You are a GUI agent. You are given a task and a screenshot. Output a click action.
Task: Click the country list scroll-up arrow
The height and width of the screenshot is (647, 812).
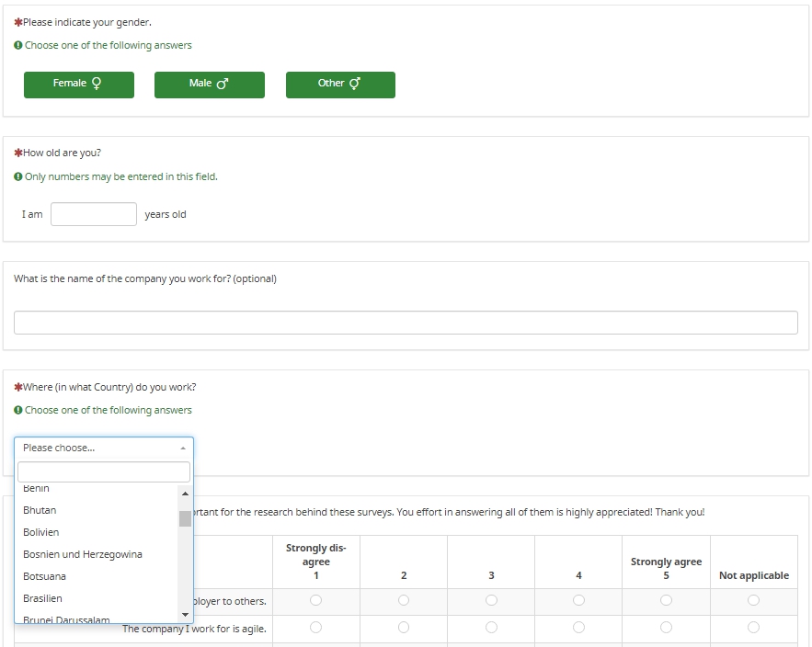coord(185,494)
